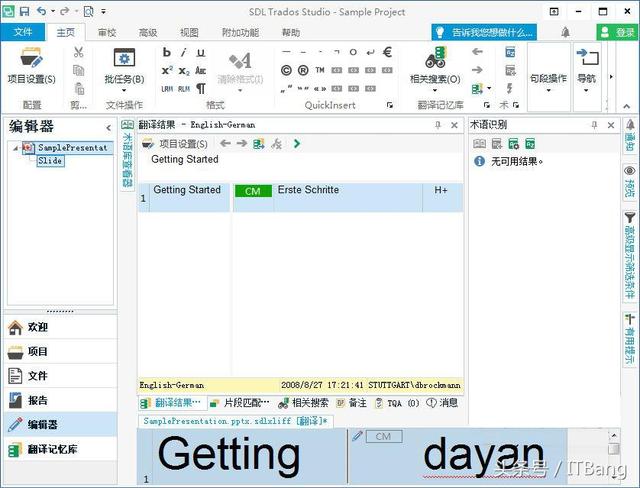Toggle the pilcrow formatting marks display
This screenshot has height=488, width=640.
201,88
